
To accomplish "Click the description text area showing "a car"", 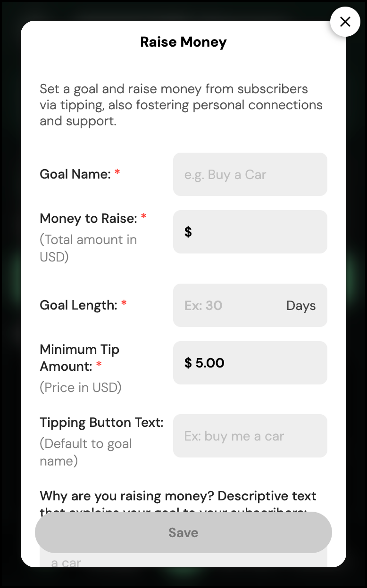I will [183, 561].
